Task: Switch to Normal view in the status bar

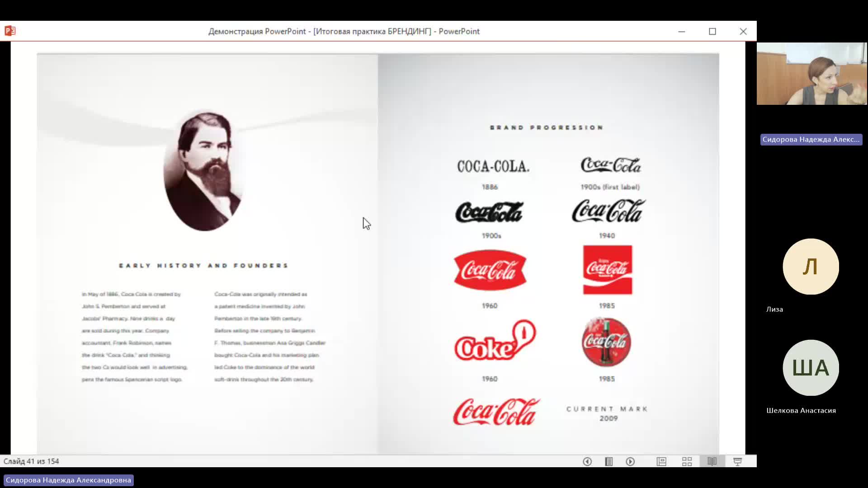Action: [661, 461]
